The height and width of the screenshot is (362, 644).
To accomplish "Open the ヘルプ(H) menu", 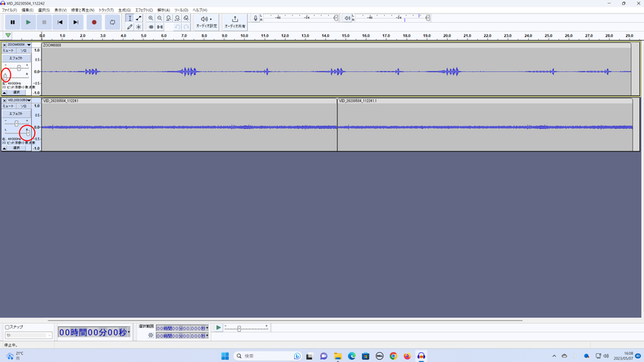I will coord(200,10).
